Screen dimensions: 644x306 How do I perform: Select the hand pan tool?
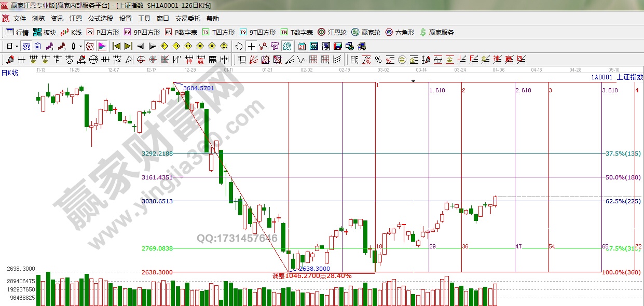239,46
